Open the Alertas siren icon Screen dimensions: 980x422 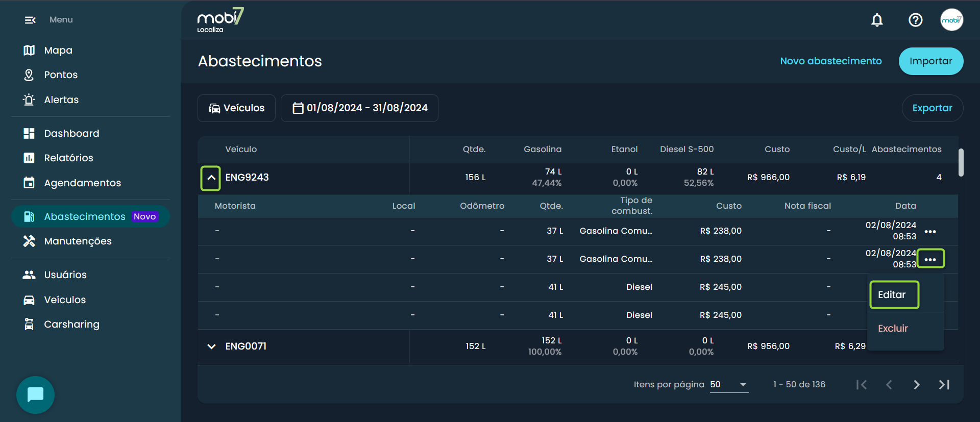(x=29, y=100)
